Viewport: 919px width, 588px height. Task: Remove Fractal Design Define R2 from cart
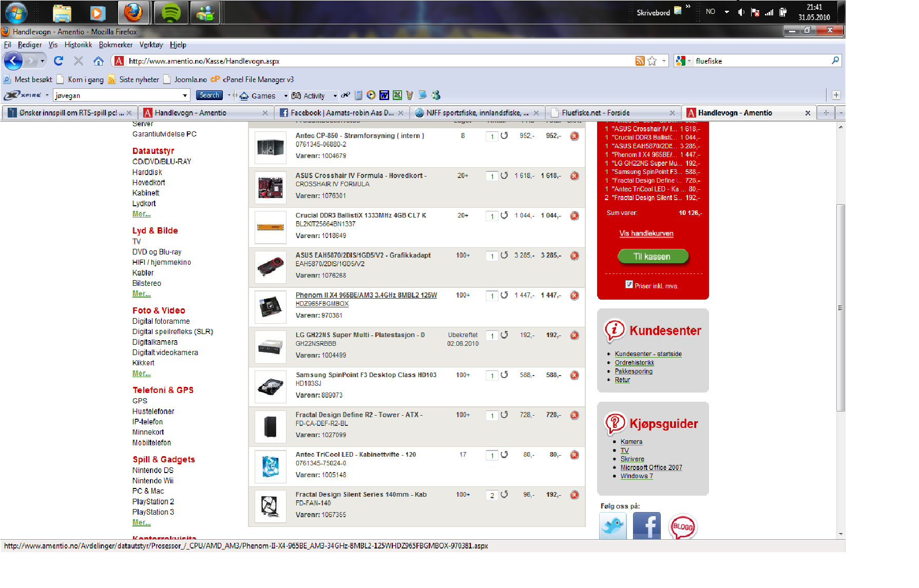(575, 415)
